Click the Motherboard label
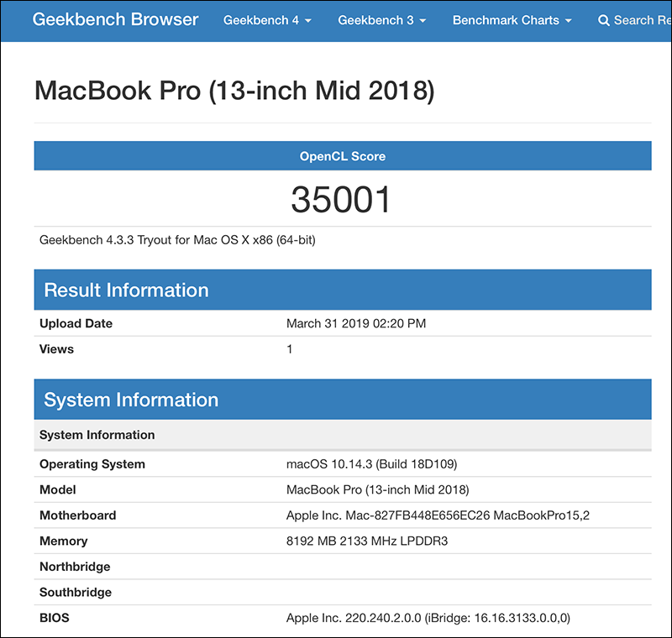The image size is (672, 638). click(77, 515)
